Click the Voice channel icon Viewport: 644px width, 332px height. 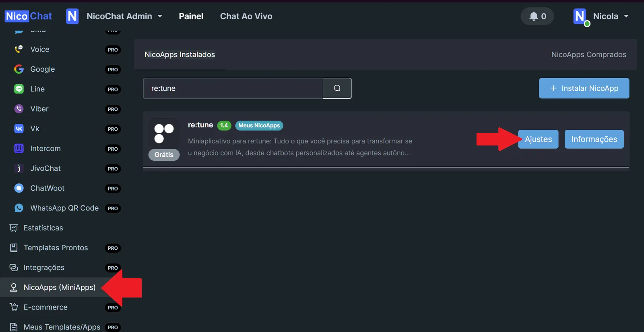pos(19,49)
